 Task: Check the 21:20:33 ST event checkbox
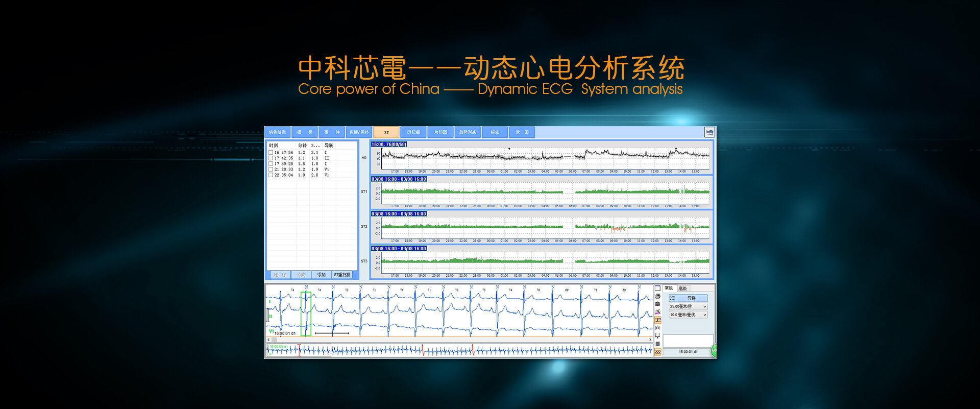pyautogui.click(x=271, y=169)
